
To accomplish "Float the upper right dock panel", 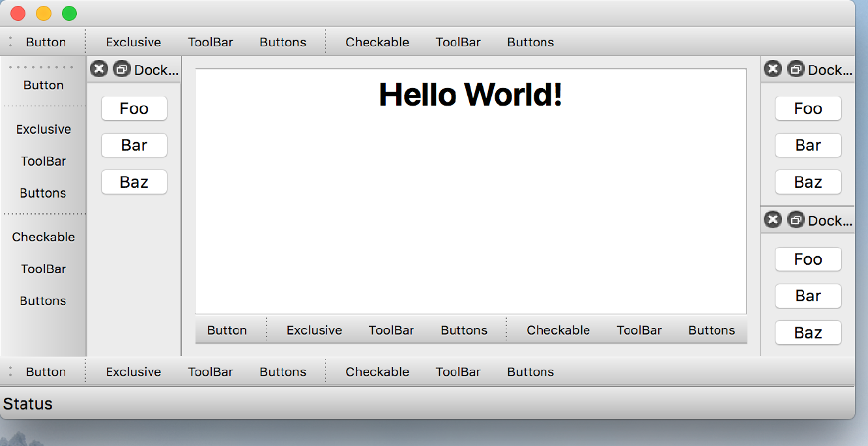I will 795,68.
